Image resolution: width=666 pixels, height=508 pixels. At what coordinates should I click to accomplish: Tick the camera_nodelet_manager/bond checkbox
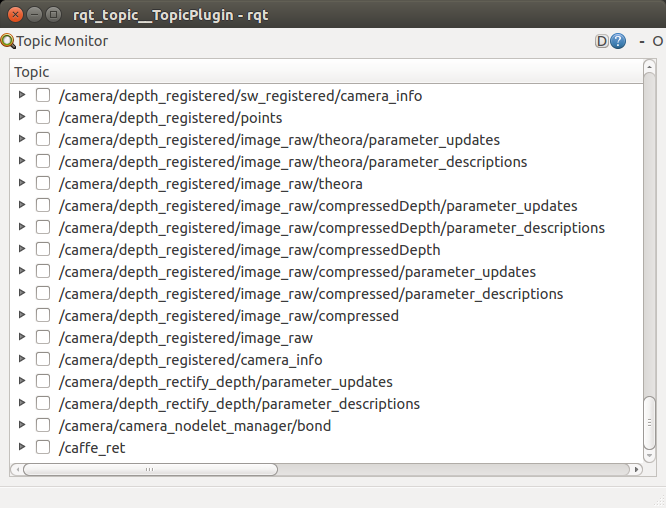[43, 425]
